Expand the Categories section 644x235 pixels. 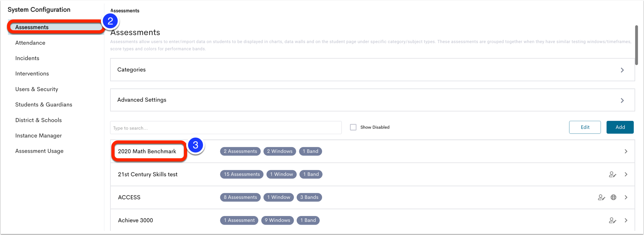372,70
